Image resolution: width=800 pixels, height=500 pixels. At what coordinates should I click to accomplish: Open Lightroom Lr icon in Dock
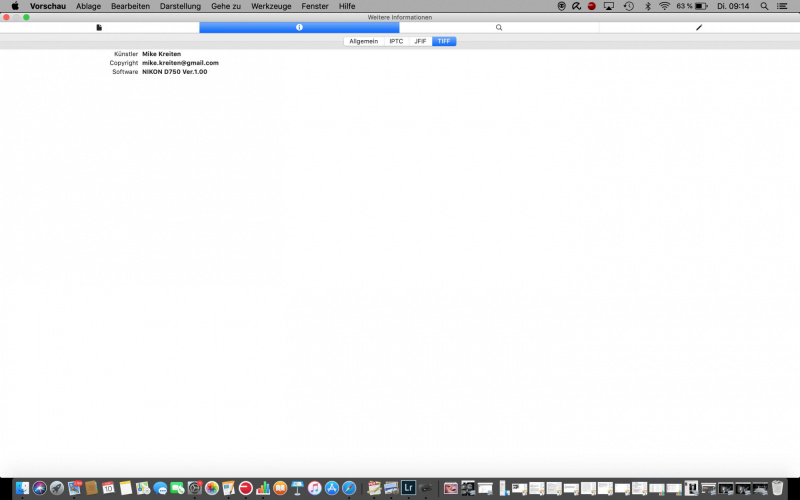(x=408, y=488)
